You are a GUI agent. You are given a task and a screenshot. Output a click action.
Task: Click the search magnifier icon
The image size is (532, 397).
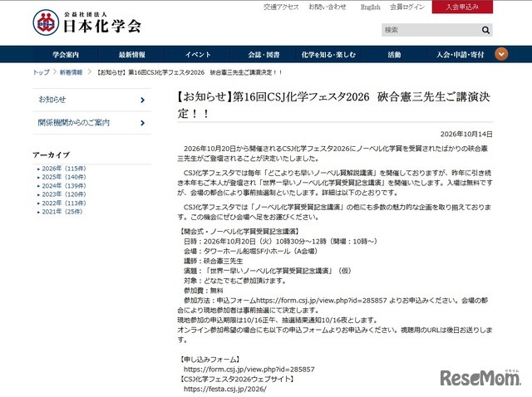[x=485, y=30]
